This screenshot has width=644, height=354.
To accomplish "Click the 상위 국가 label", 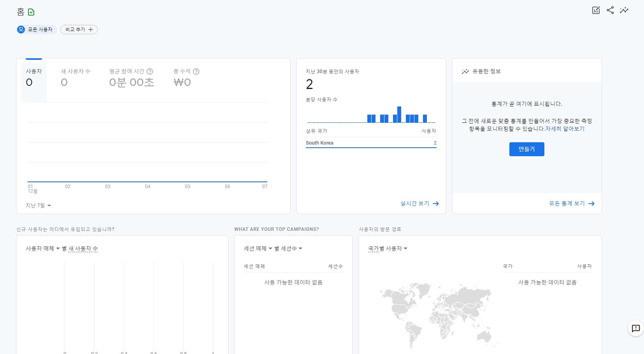I will pos(316,131).
